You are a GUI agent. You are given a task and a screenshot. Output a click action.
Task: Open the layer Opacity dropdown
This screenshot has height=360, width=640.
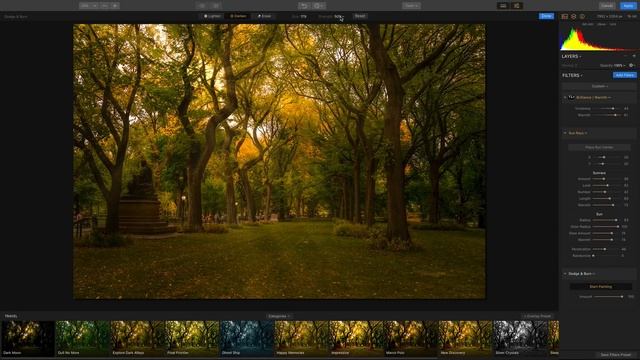point(613,65)
